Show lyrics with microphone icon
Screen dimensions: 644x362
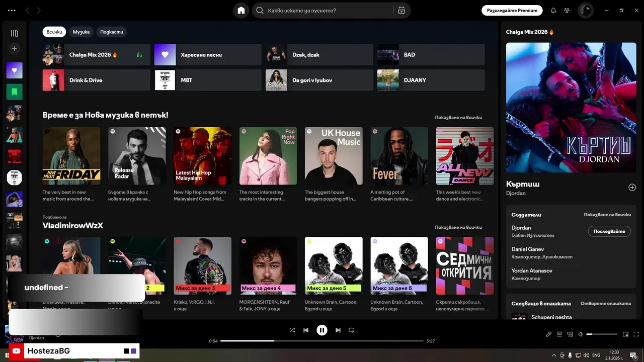point(548,334)
